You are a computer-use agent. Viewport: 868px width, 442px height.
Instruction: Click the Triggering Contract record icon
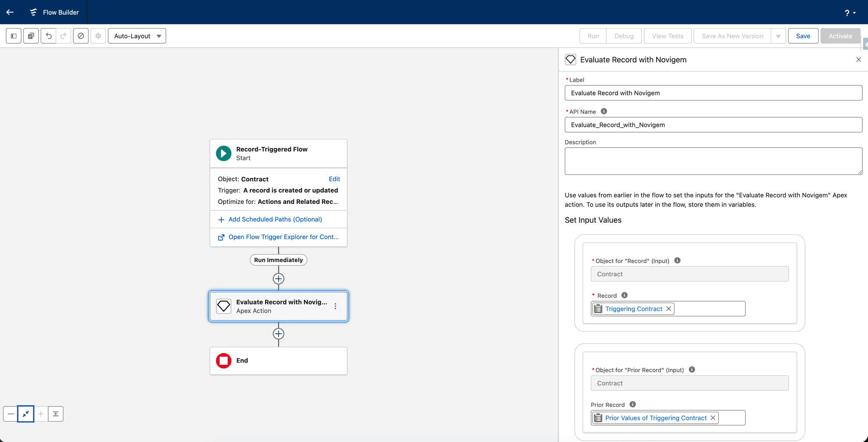pos(598,309)
